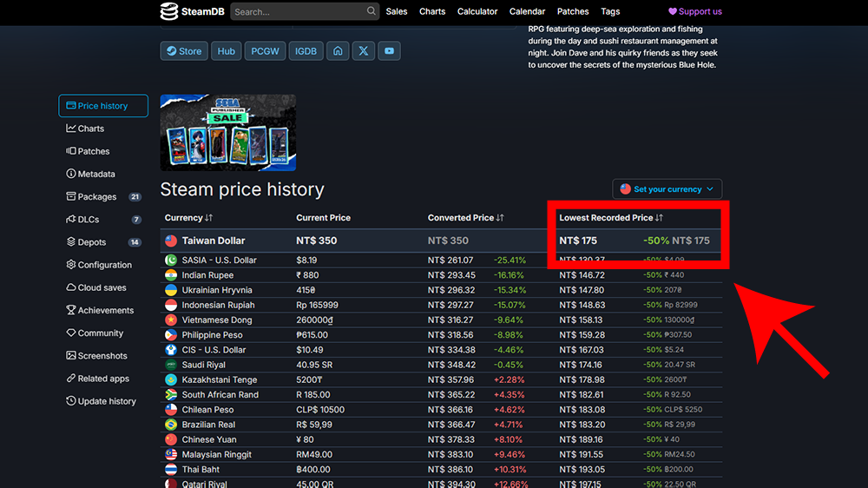Select the Screenshots sidebar tab
Screen dimensions: 868x488
(x=103, y=356)
